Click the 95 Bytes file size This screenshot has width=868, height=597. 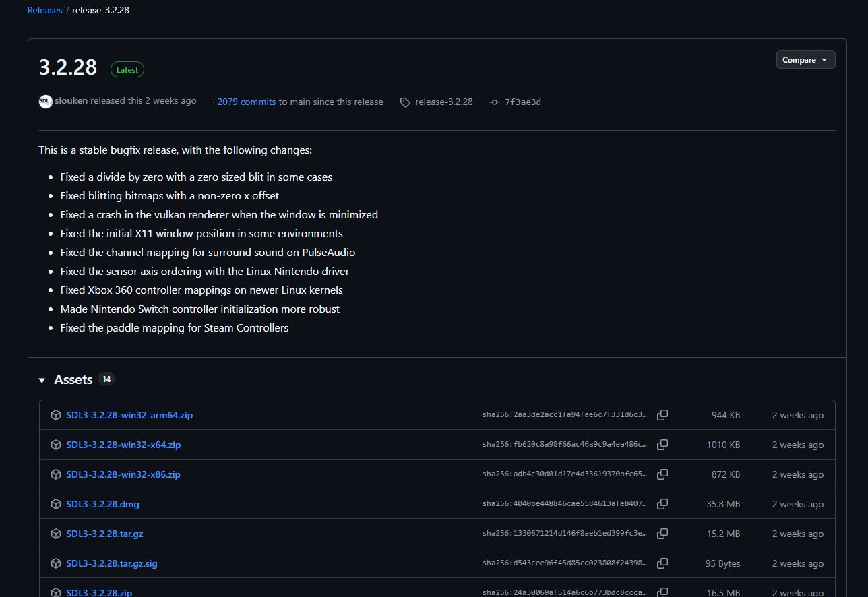coord(722,563)
